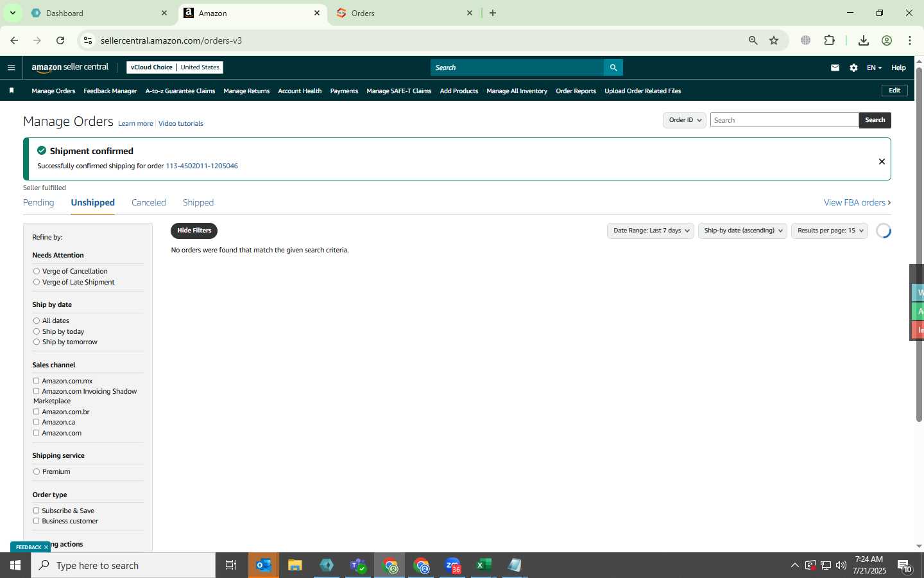The width and height of the screenshot is (924, 578).
Task: Open the Seller Central hamburger menu
Action: click(x=11, y=67)
